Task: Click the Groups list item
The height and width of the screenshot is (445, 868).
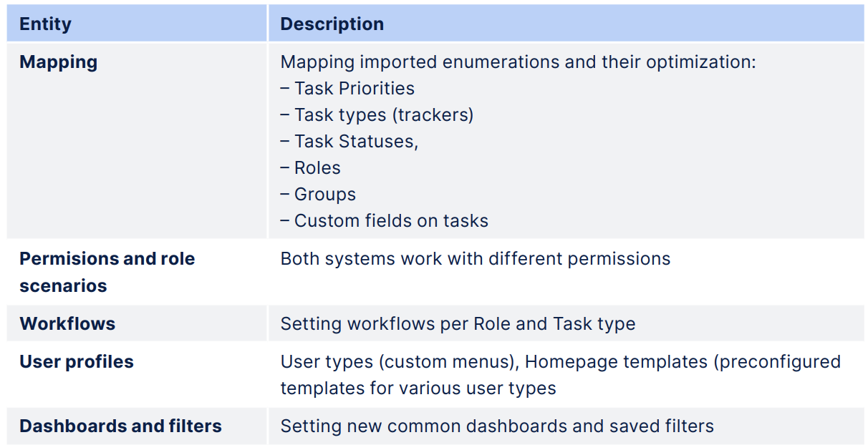Action: (324, 195)
